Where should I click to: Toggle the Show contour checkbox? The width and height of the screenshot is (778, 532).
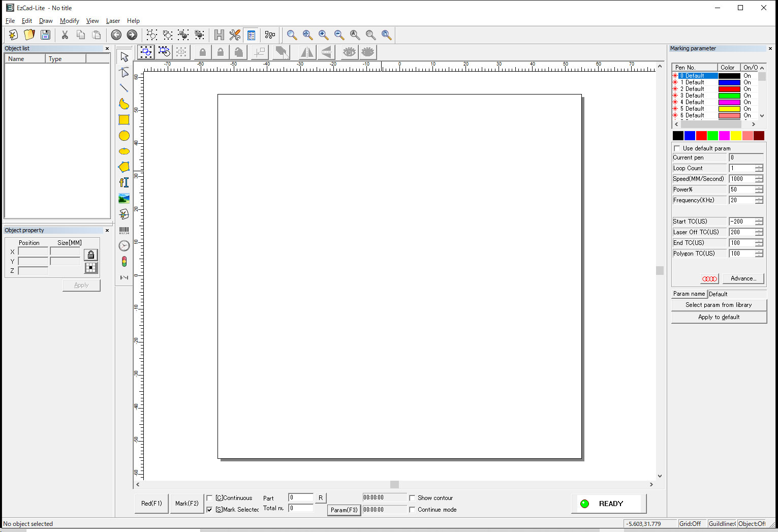pos(412,498)
